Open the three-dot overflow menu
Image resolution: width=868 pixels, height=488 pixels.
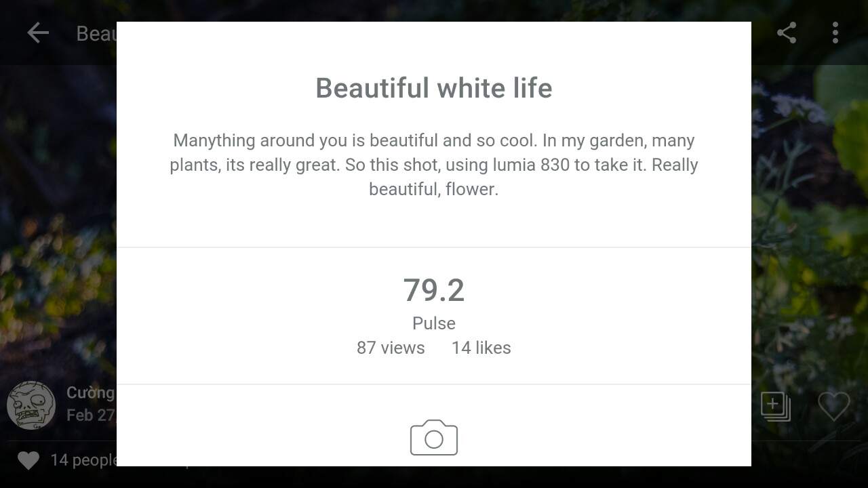(835, 33)
